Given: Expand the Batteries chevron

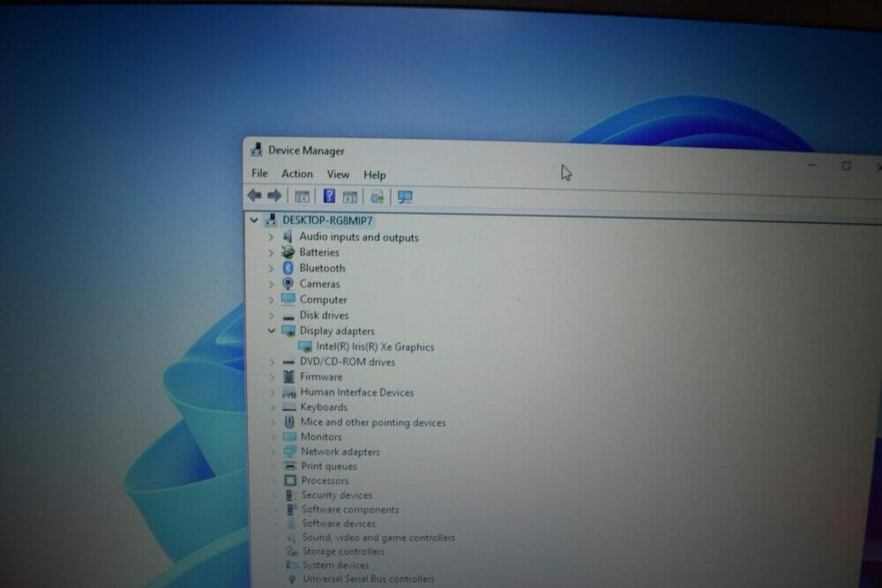Looking at the screenshot, I should [271, 252].
